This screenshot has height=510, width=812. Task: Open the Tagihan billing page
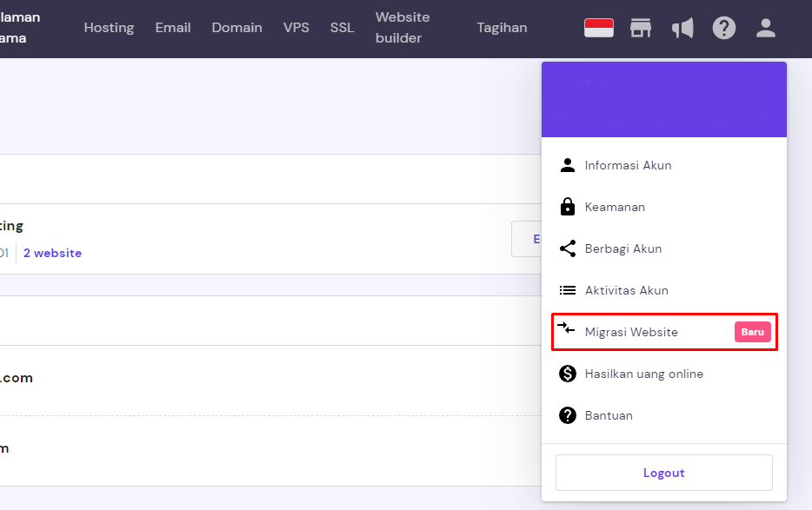[x=502, y=28]
